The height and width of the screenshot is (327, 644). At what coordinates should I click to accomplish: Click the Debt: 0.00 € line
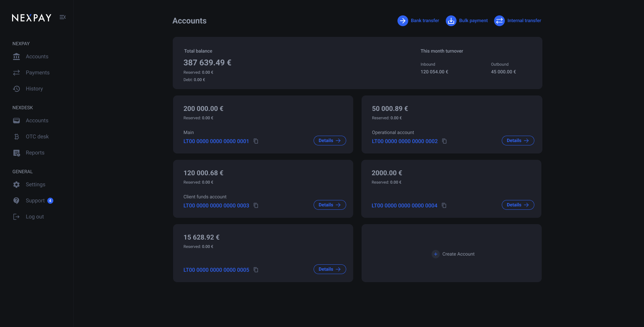click(x=194, y=80)
